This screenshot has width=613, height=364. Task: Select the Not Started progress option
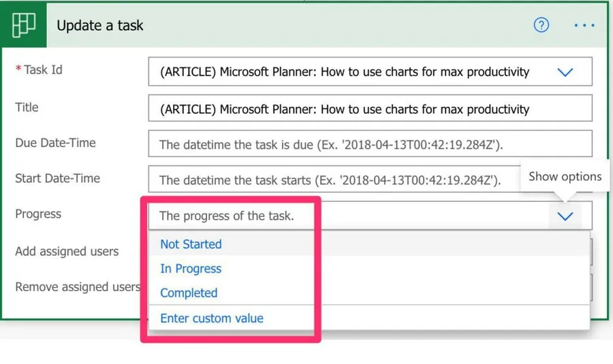191,244
